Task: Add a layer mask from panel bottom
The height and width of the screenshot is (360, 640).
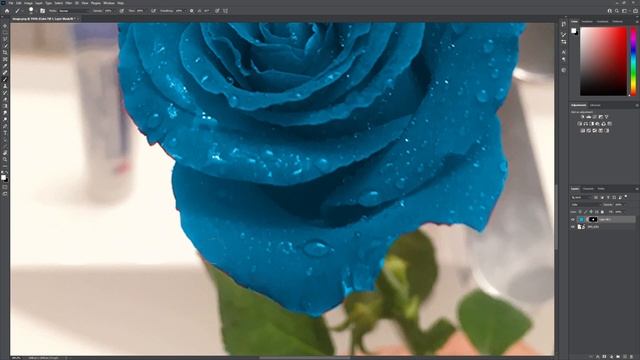Action: [x=604, y=356]
